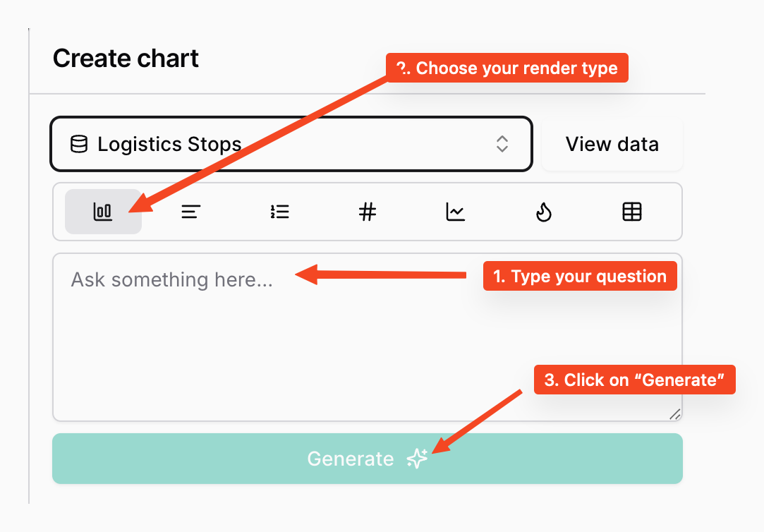This screenshot has height=532, width=764.
Task: Select the table grid render type
Action: click(x=632, y=212)
